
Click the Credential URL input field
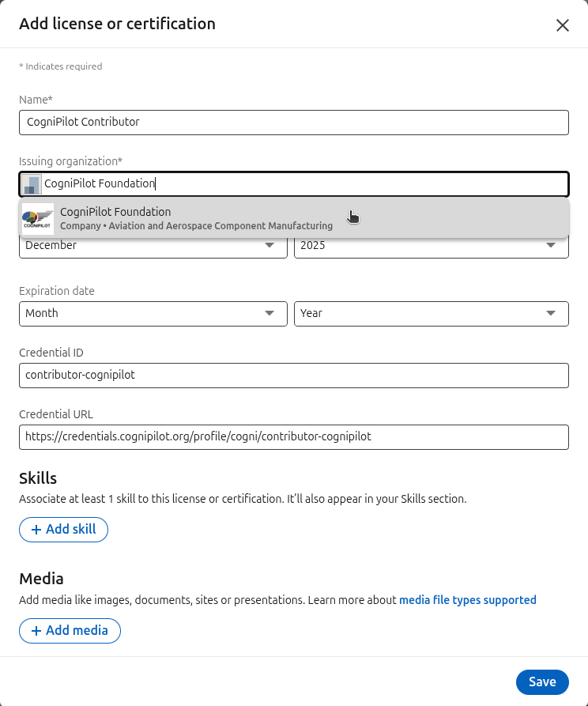[x=294, y=437]
